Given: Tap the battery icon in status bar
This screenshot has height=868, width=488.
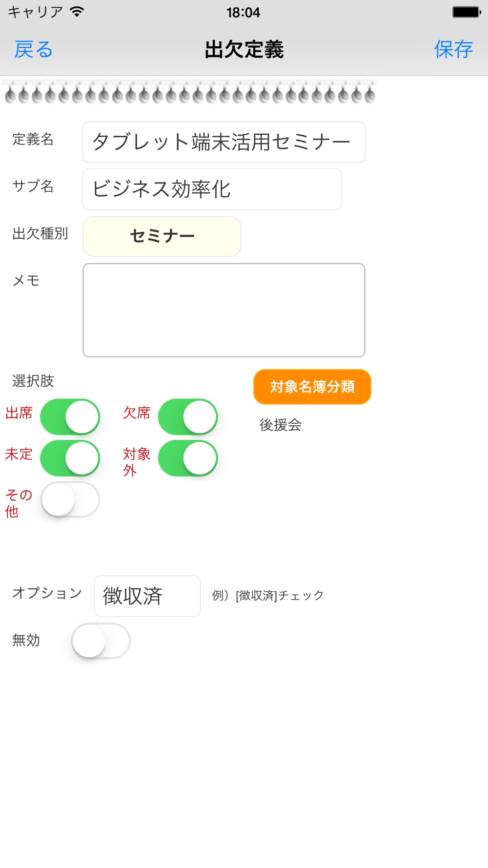Looking at the screenshot, I should pyautogui.click(x=466, y=12).
